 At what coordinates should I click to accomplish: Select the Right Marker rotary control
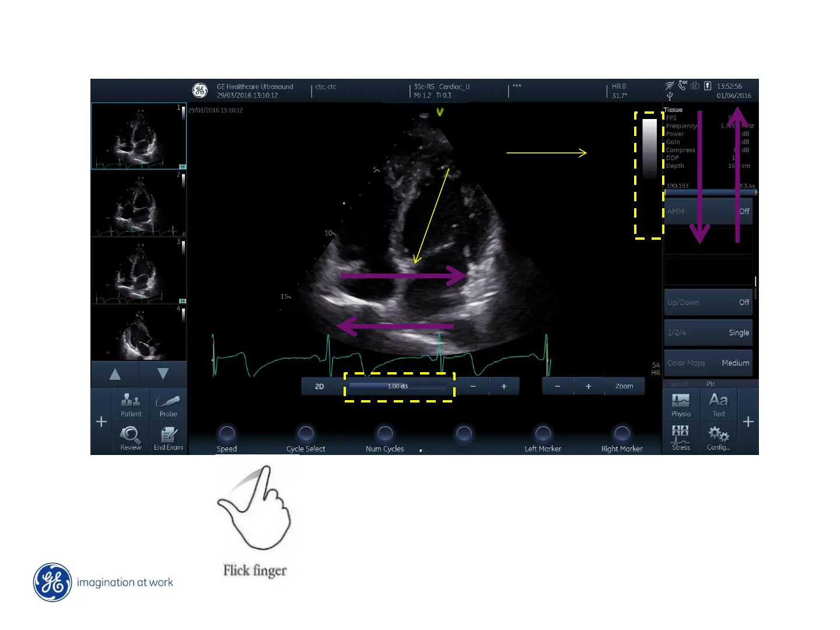[x=622, y=433]
